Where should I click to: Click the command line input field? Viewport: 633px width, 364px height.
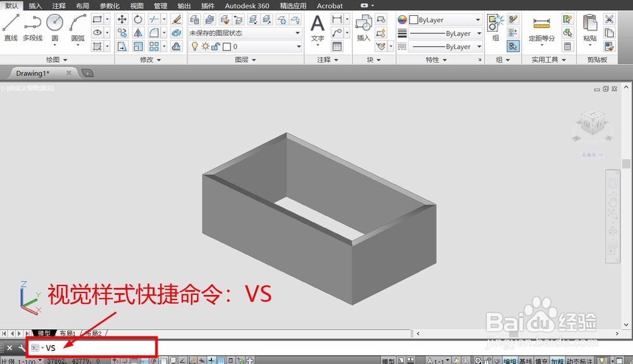pyautogui.click(x=331, y=348)
